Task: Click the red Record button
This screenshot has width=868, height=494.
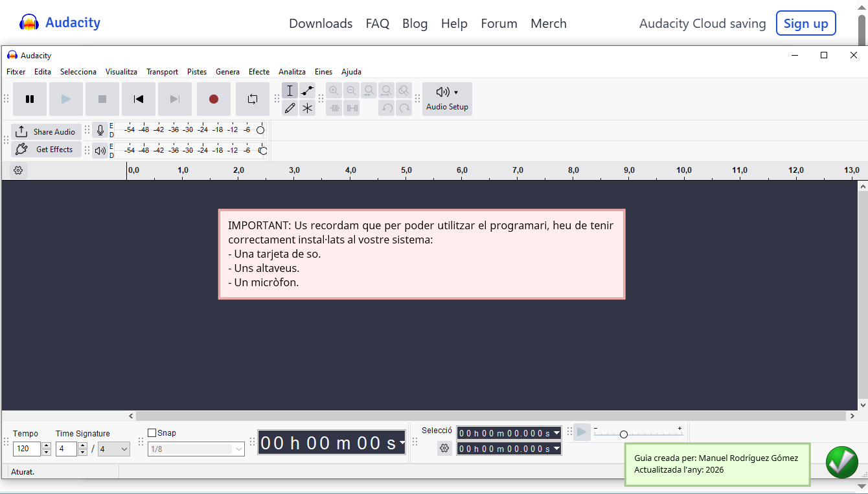Action: (214, 99)
